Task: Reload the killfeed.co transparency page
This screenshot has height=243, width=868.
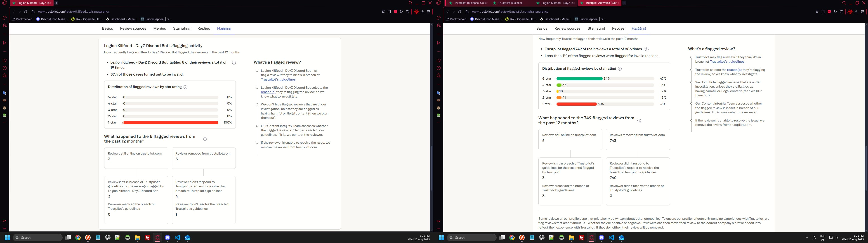Action: 26,12
